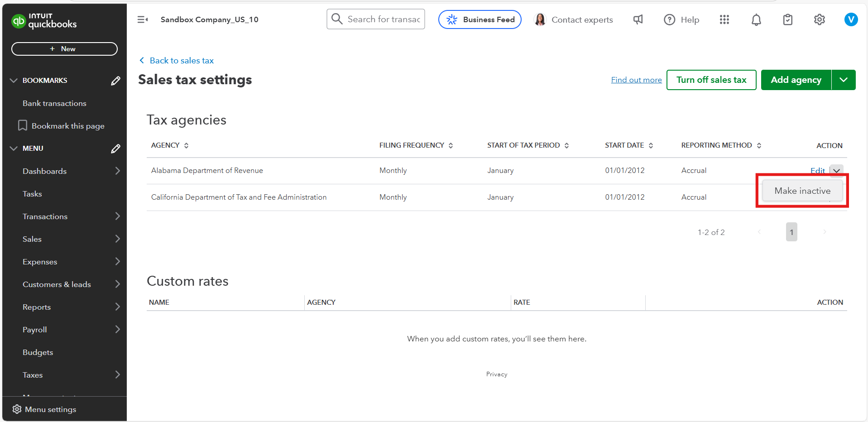Screen dimensions: 868x422
Task: Open Dashboards menu item
Action: point(44,171)
